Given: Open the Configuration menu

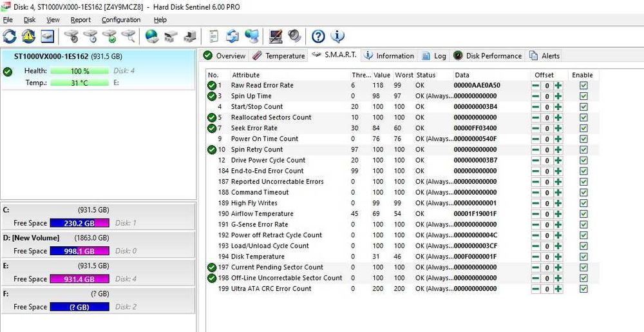Looking at the screenshot, I should 121,20.
